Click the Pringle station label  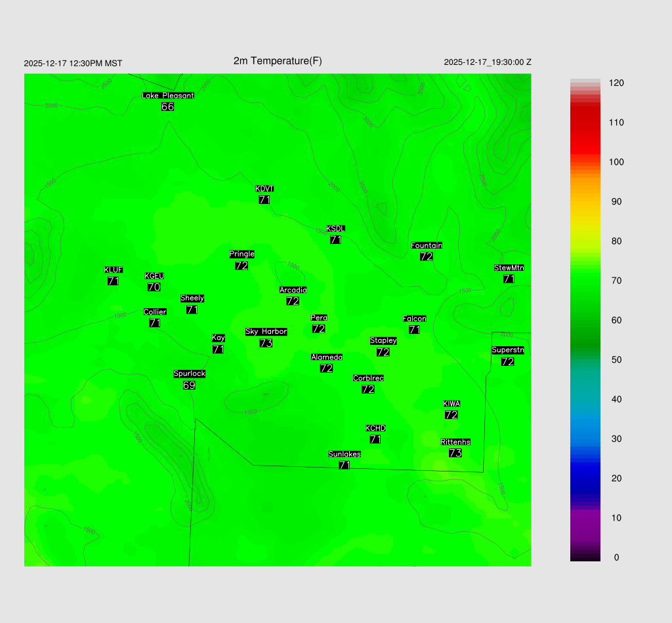click(241, 254)
